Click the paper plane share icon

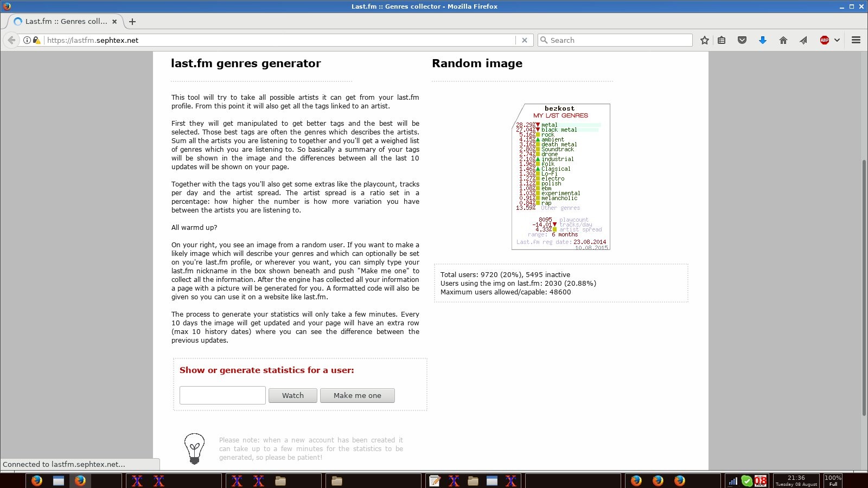click(x=803, y=40)
